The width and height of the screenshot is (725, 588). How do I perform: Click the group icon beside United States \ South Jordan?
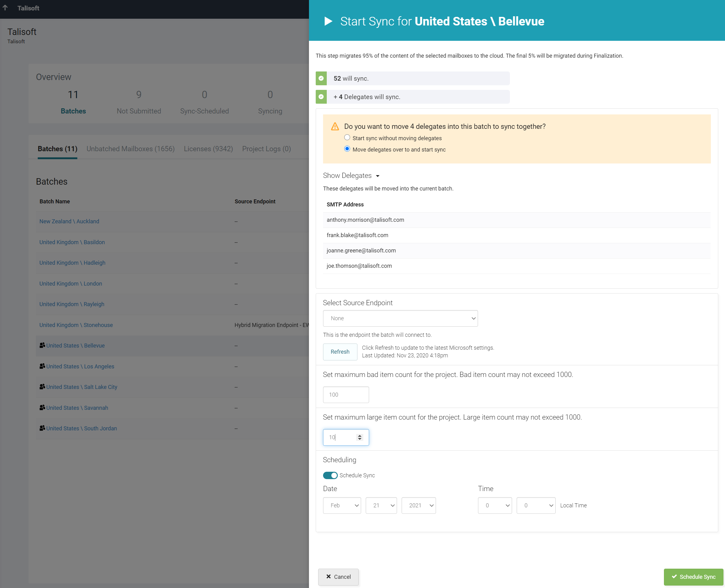pos(42,428)
